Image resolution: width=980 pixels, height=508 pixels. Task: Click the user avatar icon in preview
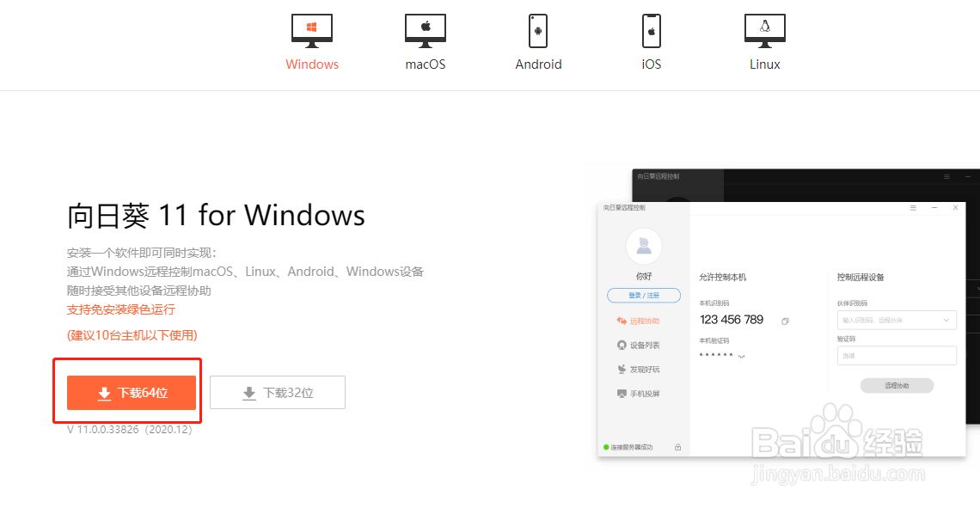[644, 246]
